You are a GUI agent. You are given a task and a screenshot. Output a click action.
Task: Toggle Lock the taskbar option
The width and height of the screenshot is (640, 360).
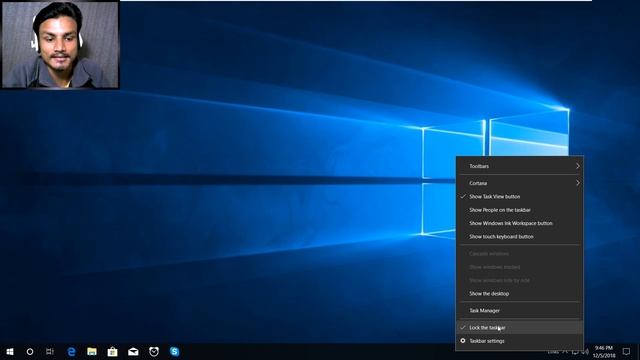point(520,327)
